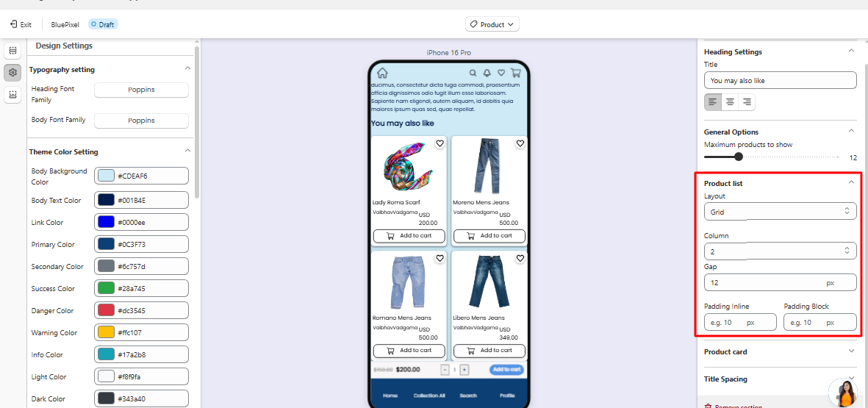
Task: Click the Exit button
Action: tap(21, 24)
